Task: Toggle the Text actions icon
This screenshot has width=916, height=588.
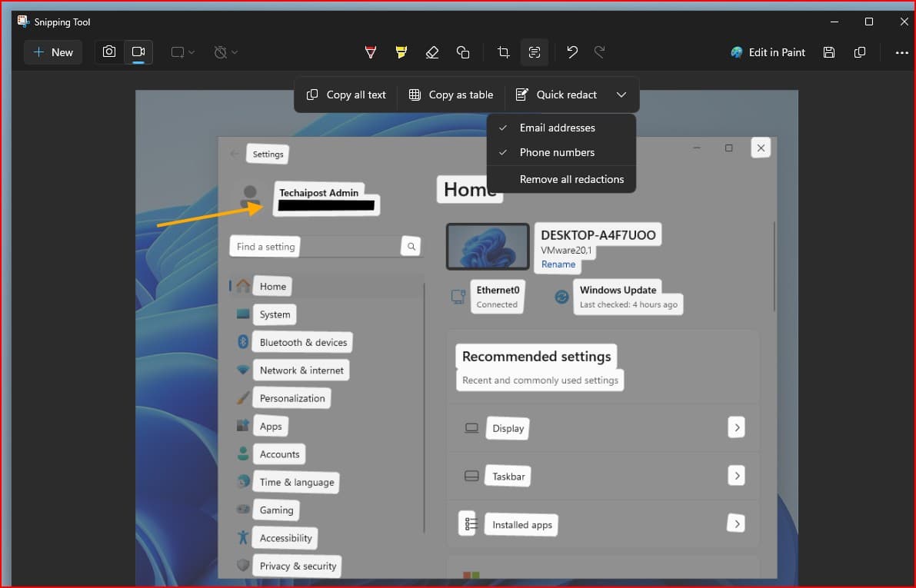Action: (534, 52)
